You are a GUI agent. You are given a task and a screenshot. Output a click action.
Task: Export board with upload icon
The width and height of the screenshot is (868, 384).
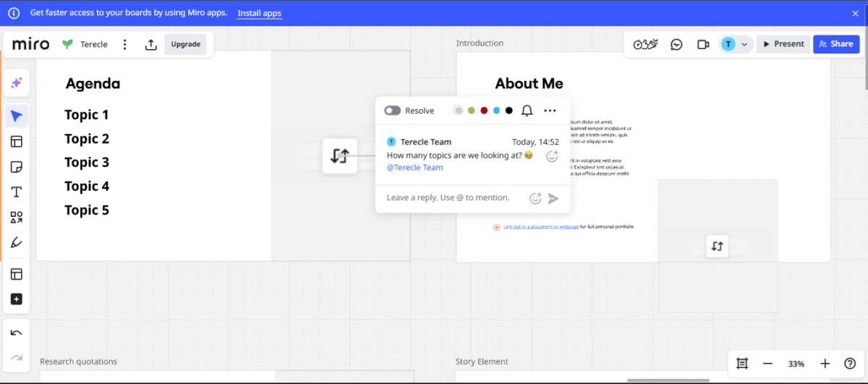(x=150, y=44)
